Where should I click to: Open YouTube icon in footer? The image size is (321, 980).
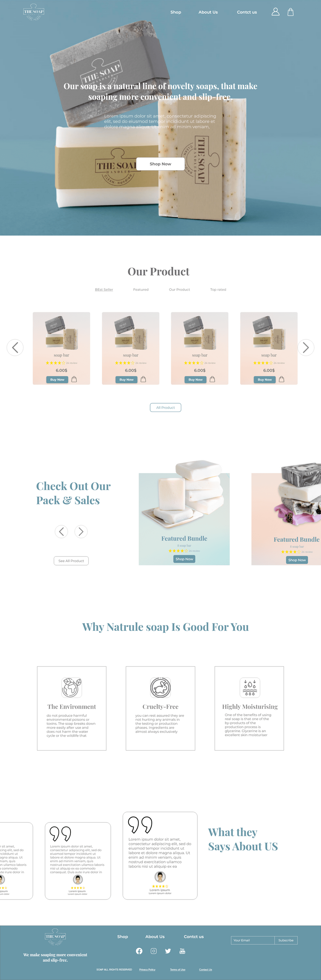pyautogui.click(x=182, y=951)
